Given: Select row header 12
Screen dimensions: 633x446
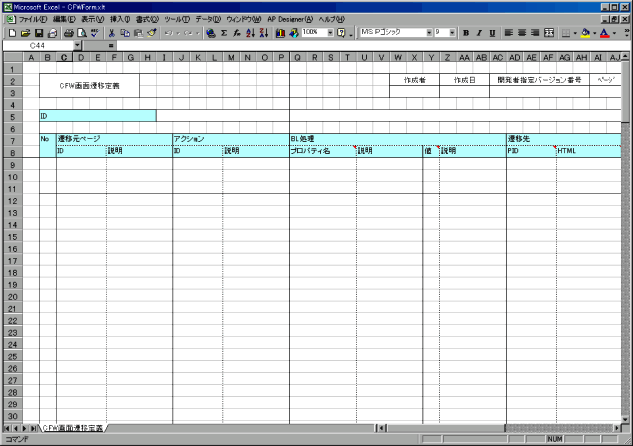Looking at the screenshot, I should point(13,201).
